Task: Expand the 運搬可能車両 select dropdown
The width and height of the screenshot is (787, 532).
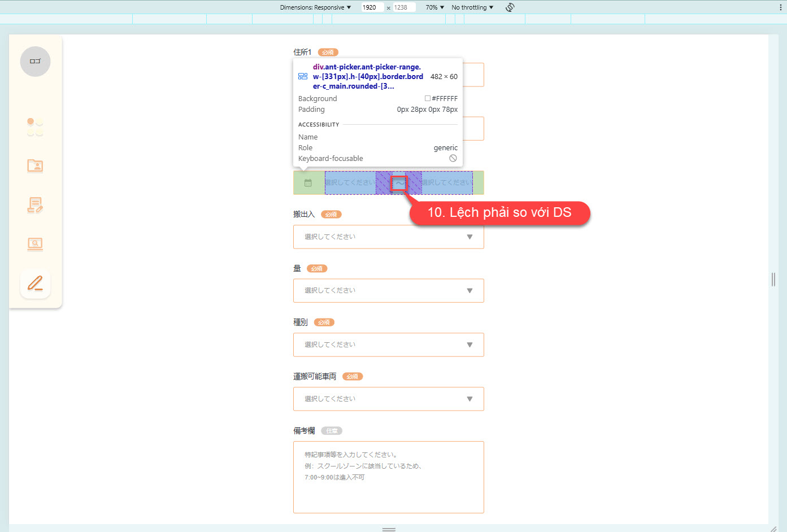Action: 388,399
